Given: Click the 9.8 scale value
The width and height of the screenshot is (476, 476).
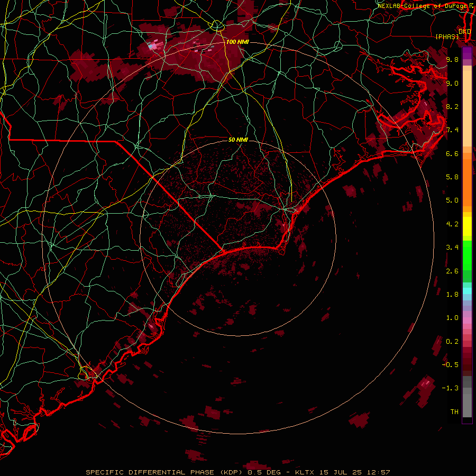Looking at the screenshot, I should (452, 59).
